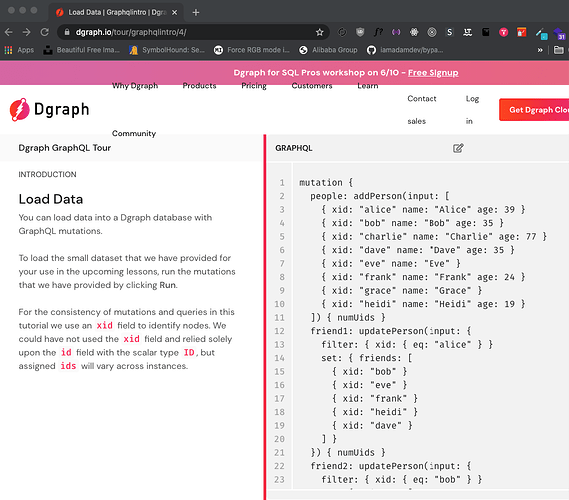Click the Load Data heading
Image resolution: width=569 pixels, height=500 pixels.
(x=51, y=199)
